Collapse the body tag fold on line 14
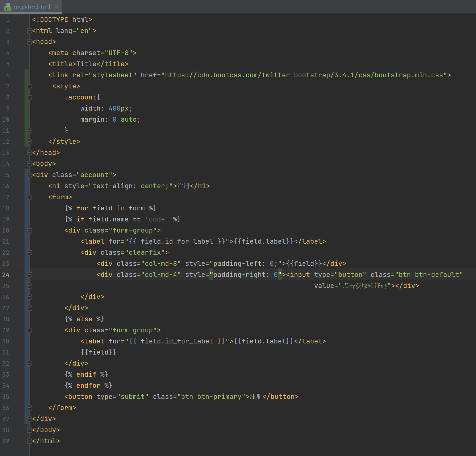Image resolution: width=476 pixels, height=456 pixels. coord(30,164)
